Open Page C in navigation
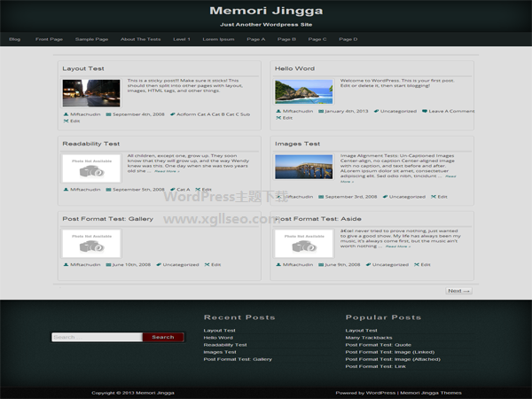The height and width of the screenshot is (399, 532). pos(317,39)
